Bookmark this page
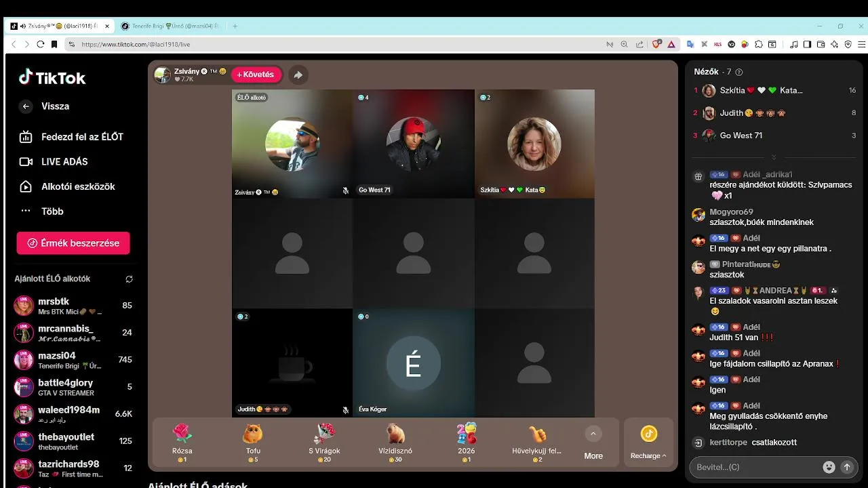This screenshot has width=868, height=488. click(x=54, y=44)
